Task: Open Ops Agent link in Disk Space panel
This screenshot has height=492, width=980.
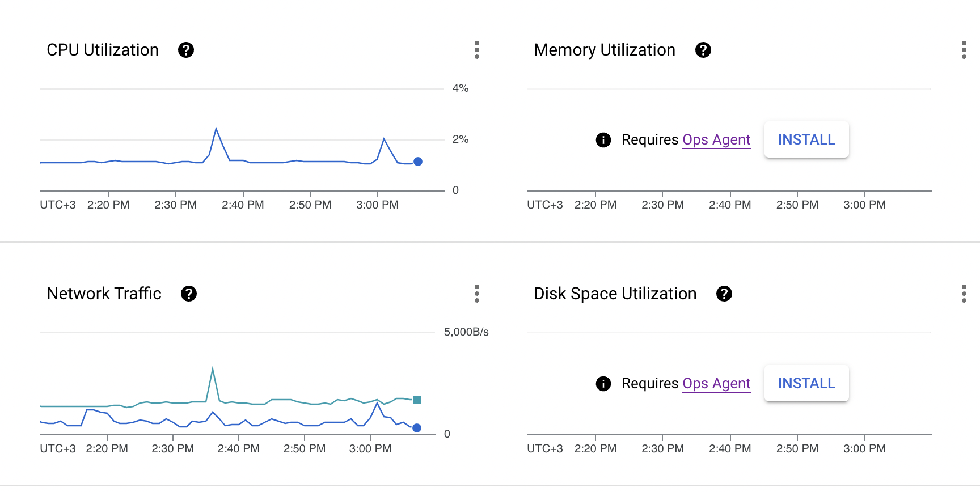Action: point(716,383)
